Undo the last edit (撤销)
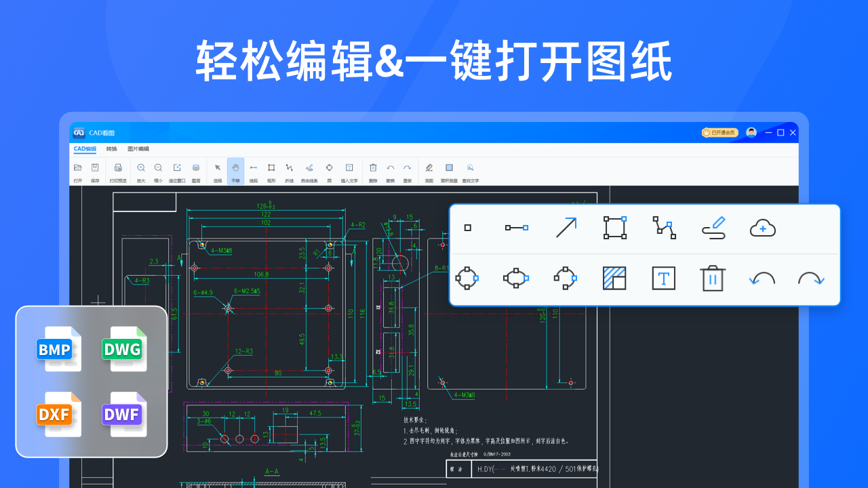The height and width of the screenshot is (488, 868). click(x=390, y=171)
